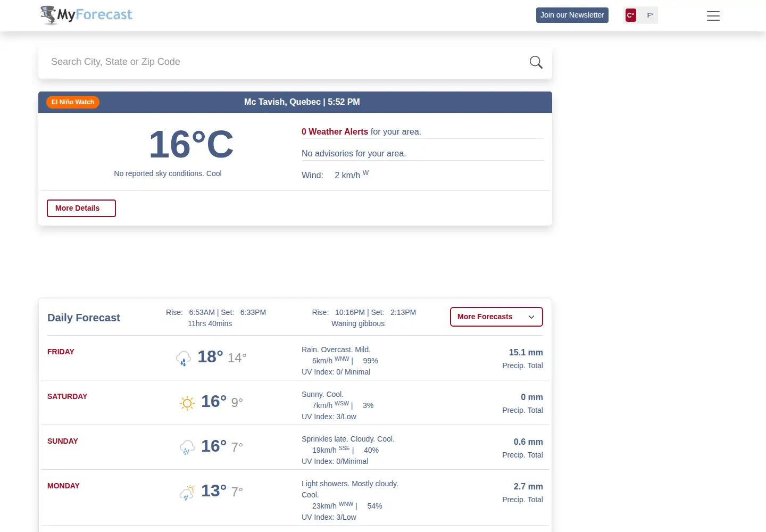The image size is (766, 532).
Task: Click 'Rain. Overcast. Mild.' description
Action: click(336, 350)
